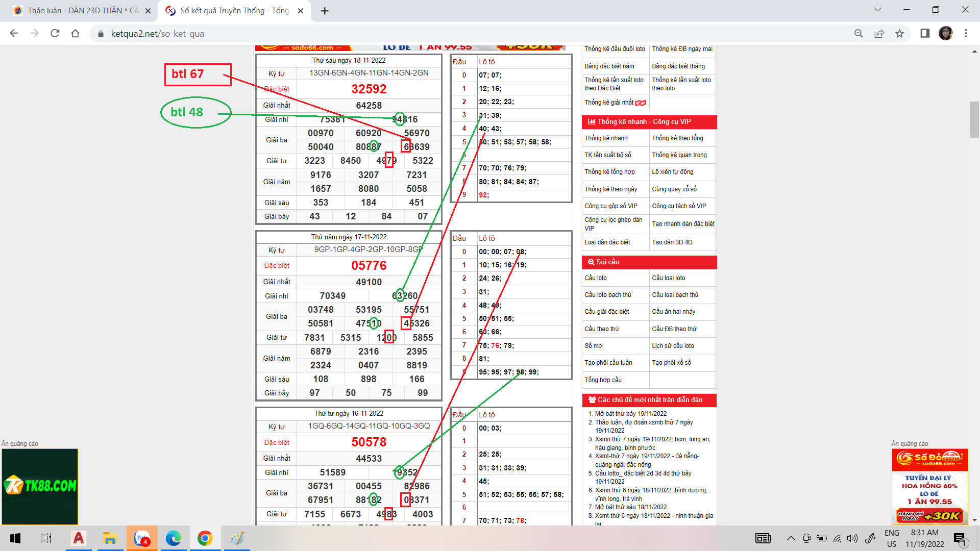Bookmark this page with the star icon
Viewport: 980px width, 551px height.
click(899, 33)
